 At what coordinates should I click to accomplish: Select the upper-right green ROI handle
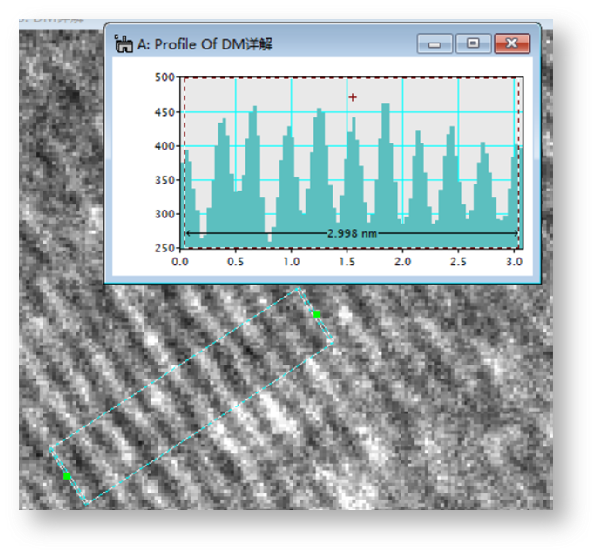[317, 314]
